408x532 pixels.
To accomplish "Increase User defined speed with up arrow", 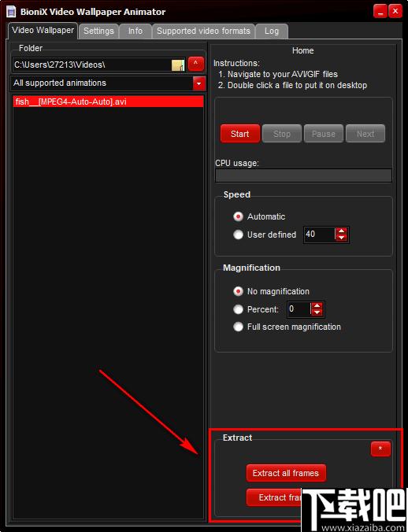I will (342, 231).
